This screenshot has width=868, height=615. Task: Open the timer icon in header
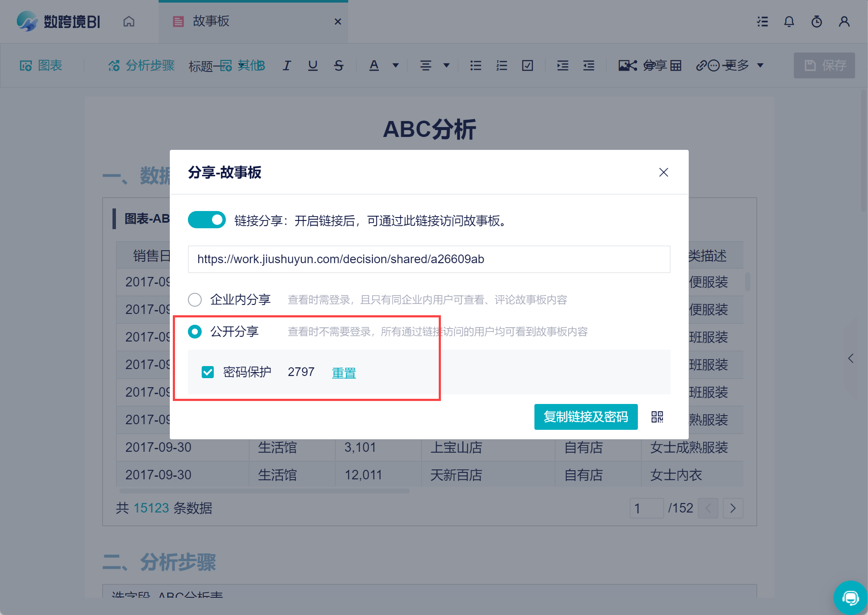pos(816,22)
